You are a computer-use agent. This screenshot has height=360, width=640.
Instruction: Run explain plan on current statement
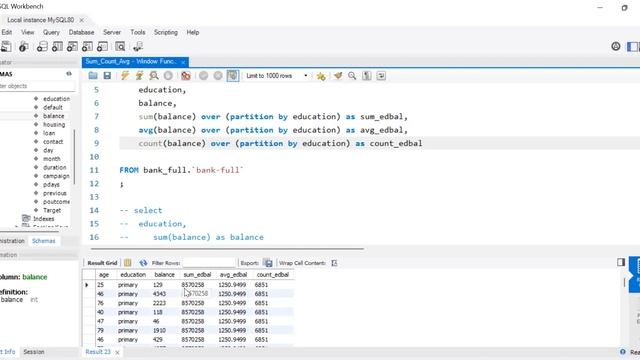[154, 76]
